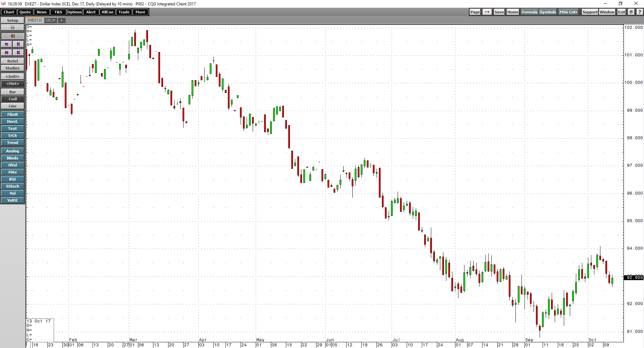Open the T&S menu
Image resolution: width=644 pixels, height=348 pixels.
coord(58,12)
